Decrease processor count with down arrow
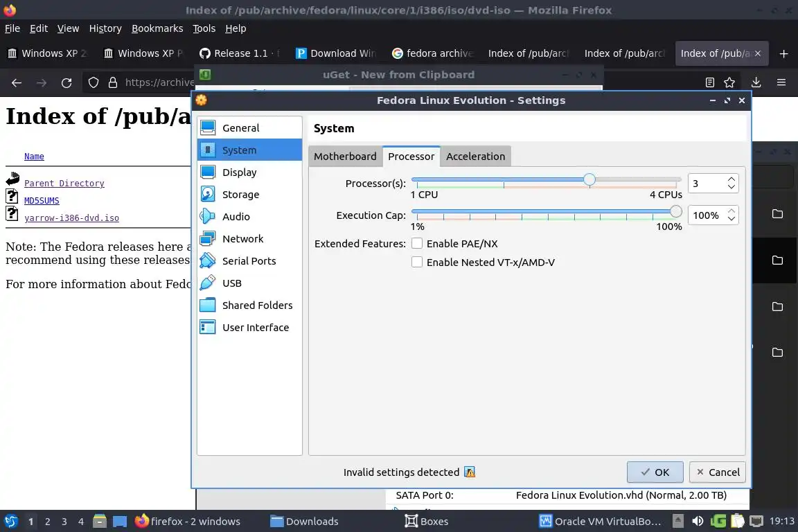This screenshot has width=798, height=532. [x=731, y=187]
